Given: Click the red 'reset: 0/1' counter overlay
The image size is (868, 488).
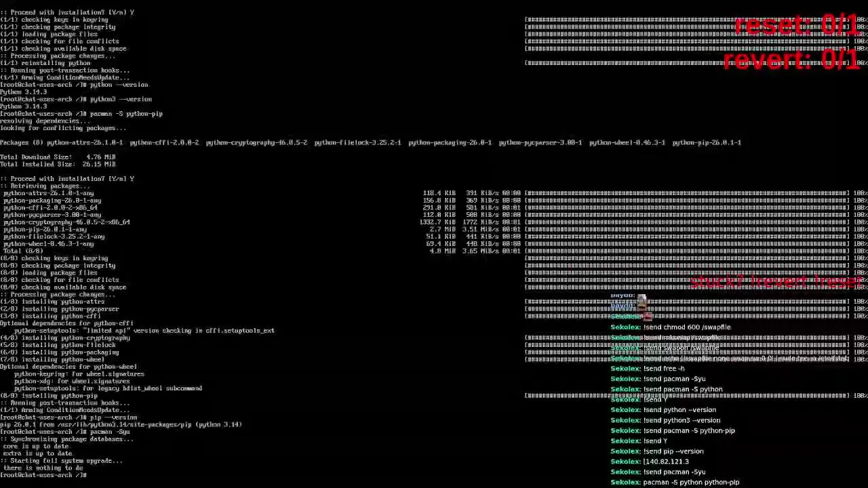Looking at the screenshot, I should click(796, 26).
